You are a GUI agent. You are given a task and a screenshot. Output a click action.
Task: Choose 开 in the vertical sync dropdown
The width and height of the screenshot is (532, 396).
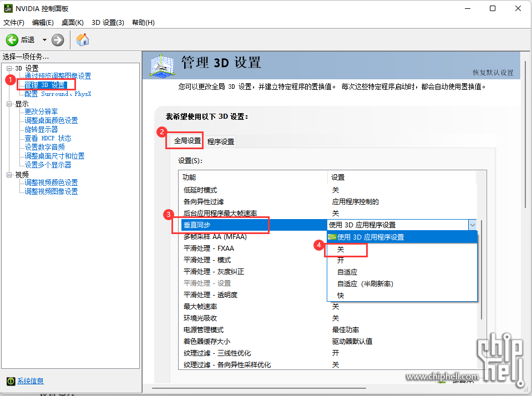pos(402,261)
